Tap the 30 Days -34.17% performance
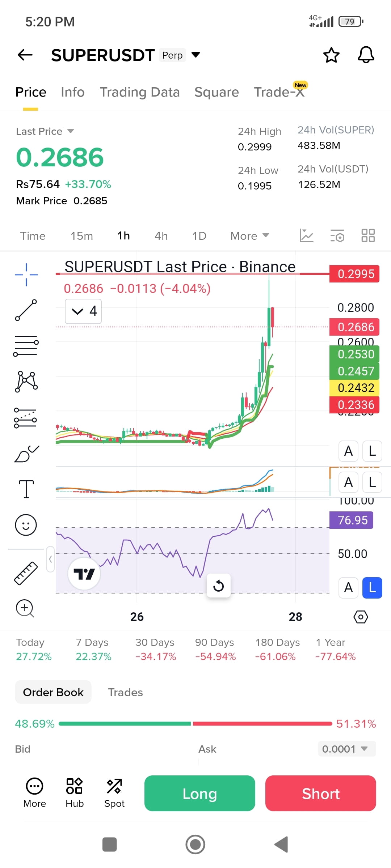This screenshot has height=868, width=391. tap(156, 650)
